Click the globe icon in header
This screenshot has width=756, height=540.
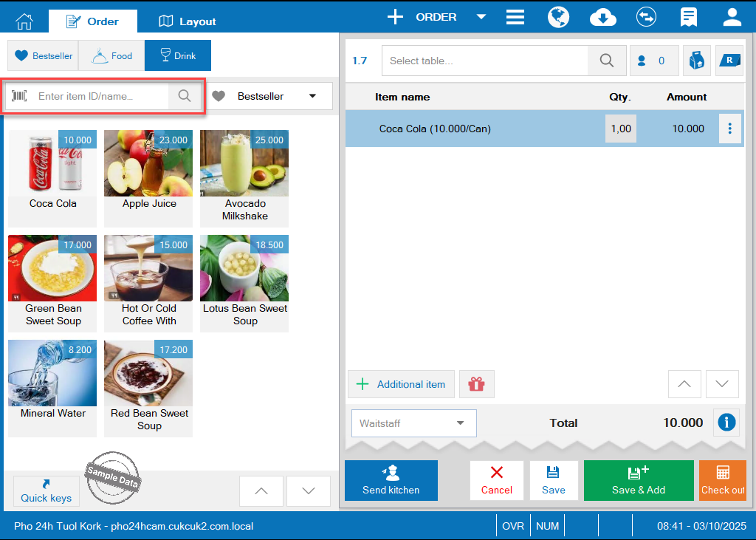coord(560,17)
